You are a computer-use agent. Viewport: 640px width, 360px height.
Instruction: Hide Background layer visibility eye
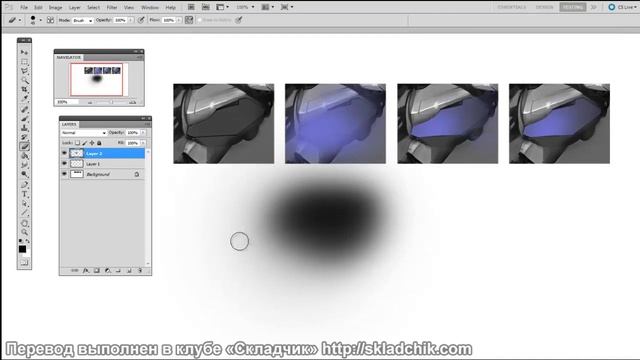pos(64,174)
